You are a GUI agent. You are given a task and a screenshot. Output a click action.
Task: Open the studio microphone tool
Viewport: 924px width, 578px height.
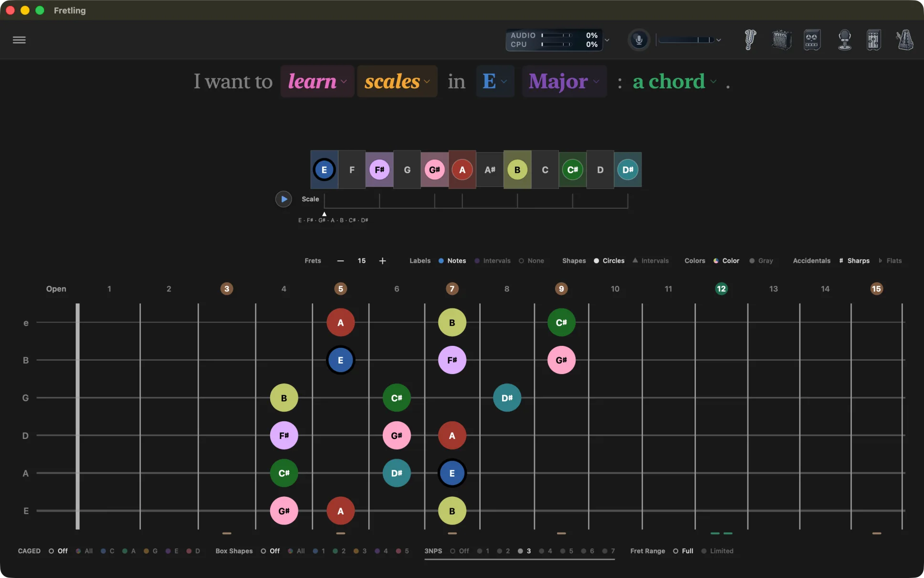(x=845, y=40)
